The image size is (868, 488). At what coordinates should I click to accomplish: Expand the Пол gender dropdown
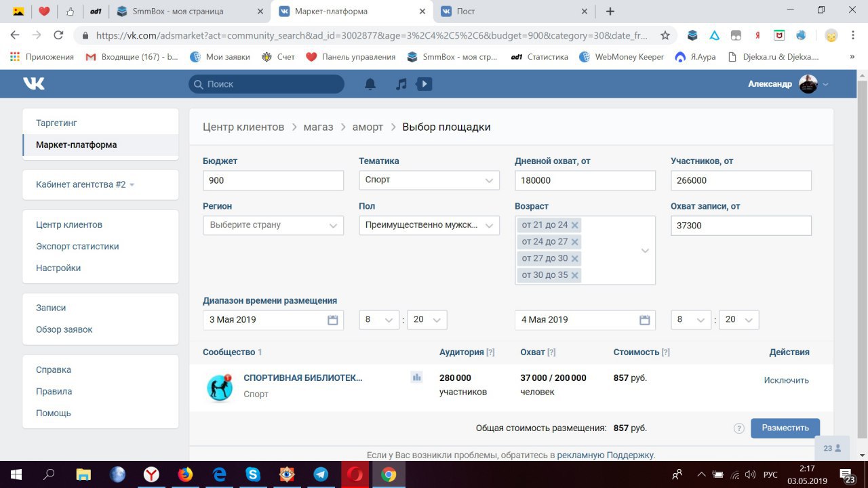click(x=429, y=225)
